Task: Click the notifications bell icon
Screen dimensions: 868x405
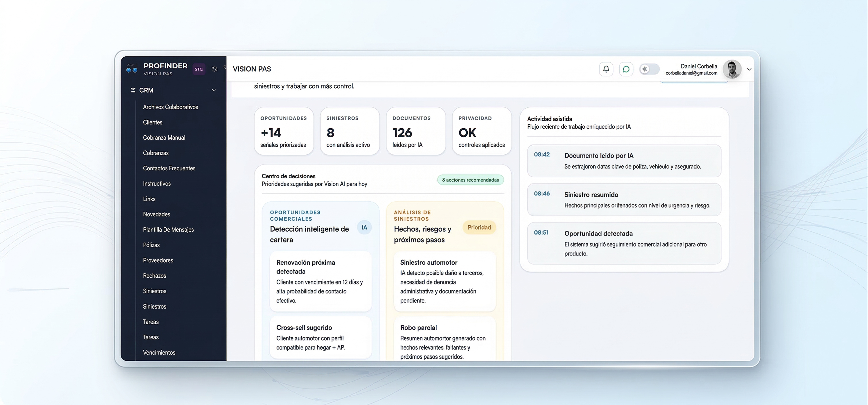Action: (606, 69)
